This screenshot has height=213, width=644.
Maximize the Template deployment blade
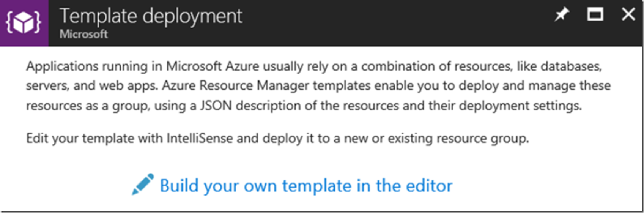[595, 14]
